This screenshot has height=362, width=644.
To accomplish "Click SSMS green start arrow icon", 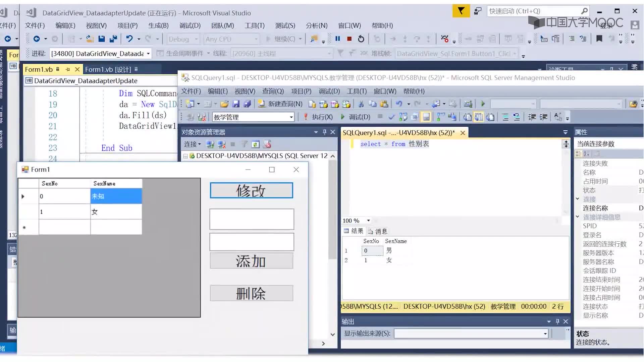I will pyautogui.click(x=483, y=104).
